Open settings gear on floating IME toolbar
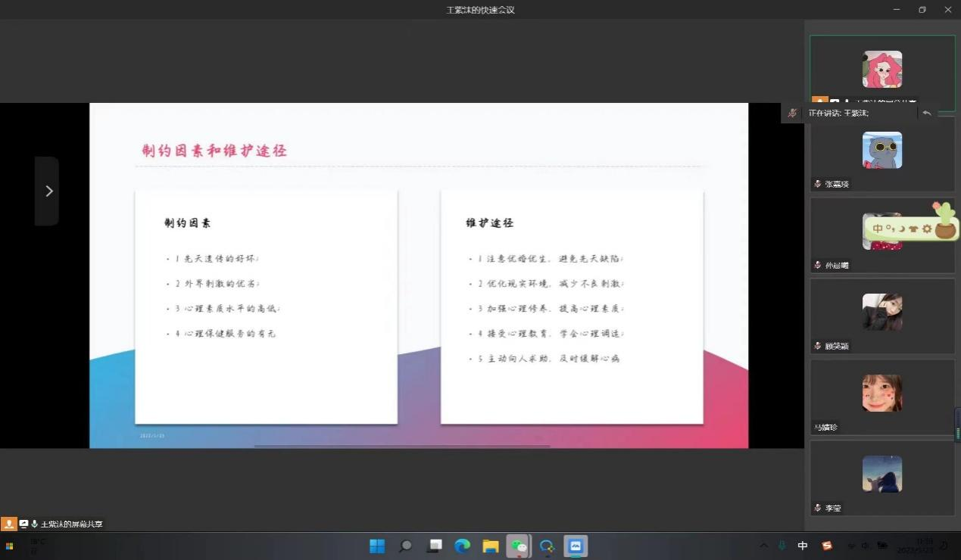Viewport: 961px width, 560px height. [x=926, y=229]
